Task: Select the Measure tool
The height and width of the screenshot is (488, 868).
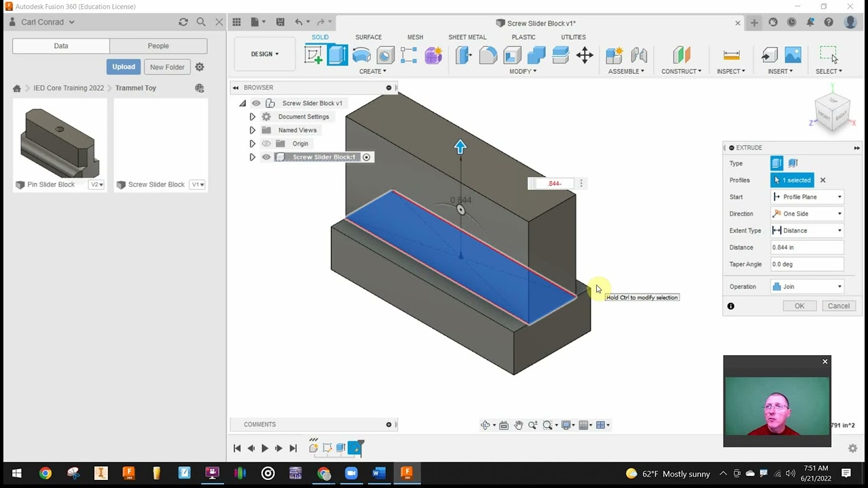Action: coord(731,55)
